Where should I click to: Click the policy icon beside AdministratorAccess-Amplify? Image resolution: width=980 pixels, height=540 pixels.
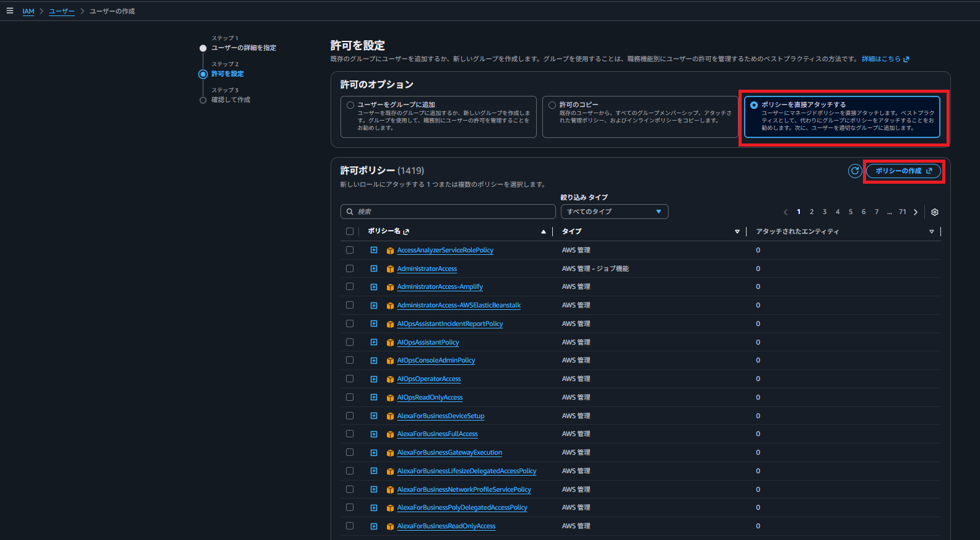(x=390, y=287)
